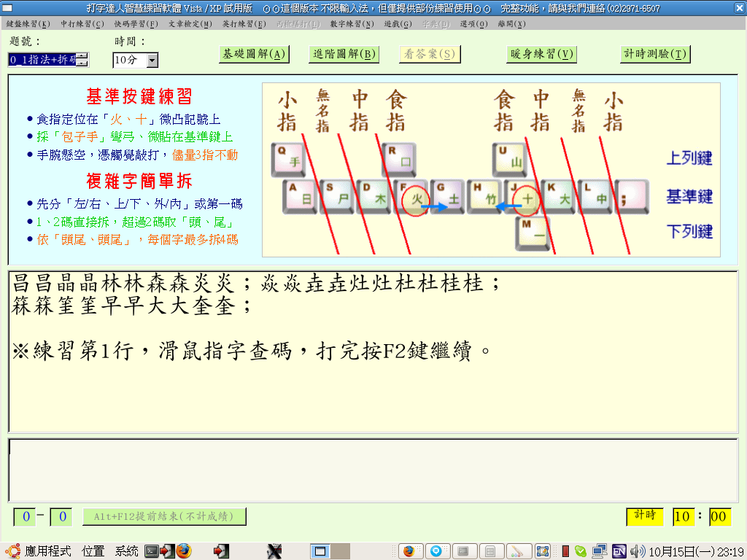This screenshot has height=560, width=747.
Task: Start 暖身練習(V) warm-up practice
Action: pyautogui.click(x=541, y=54)
